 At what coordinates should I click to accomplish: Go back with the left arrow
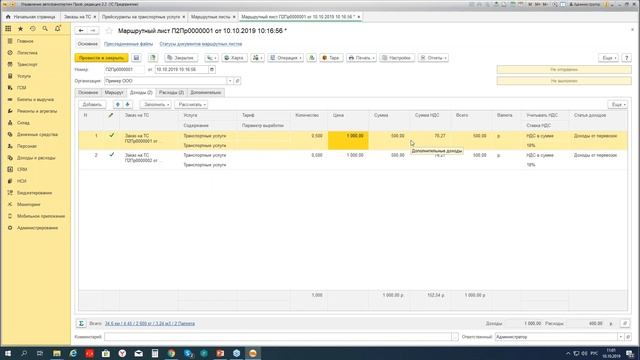click(81, 31)
